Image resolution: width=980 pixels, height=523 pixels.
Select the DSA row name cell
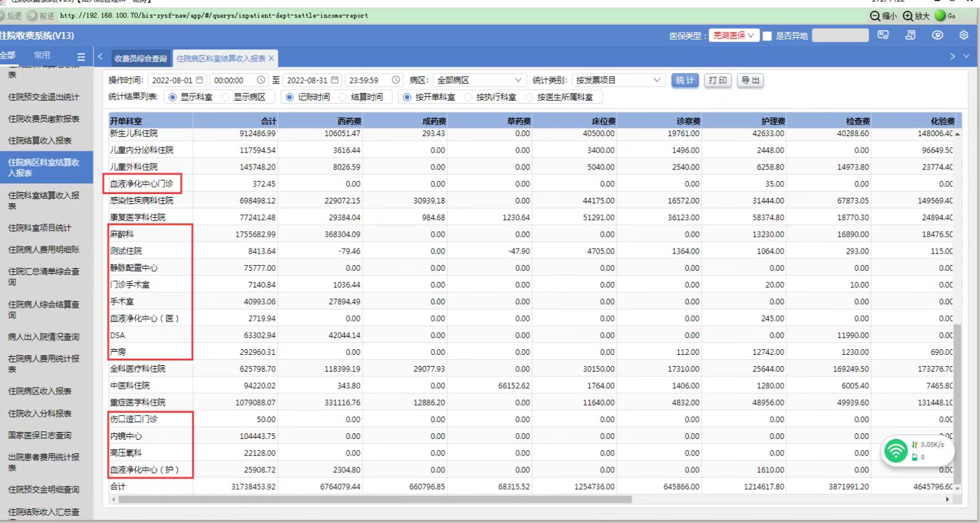tap(150, 335)
